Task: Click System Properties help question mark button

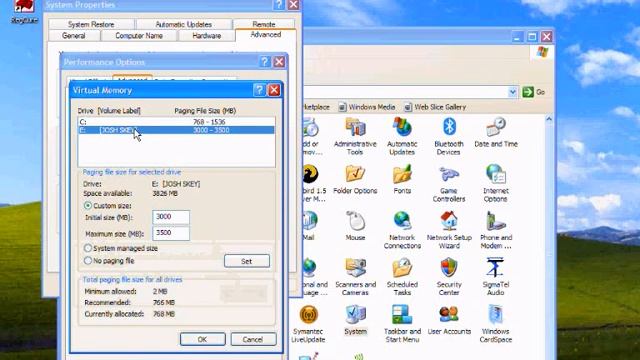Action: pos(279,5)
